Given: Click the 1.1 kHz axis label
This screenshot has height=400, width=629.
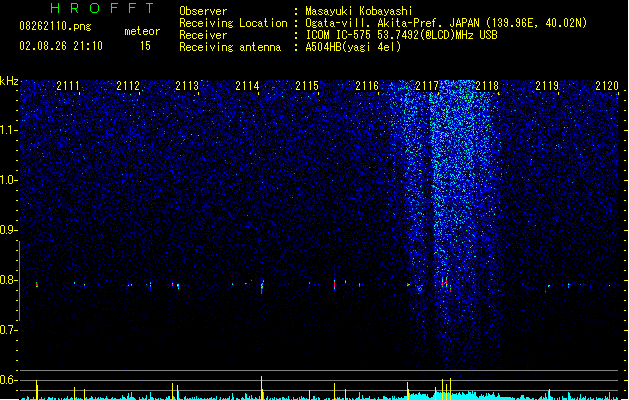Looking at the screenshot, I should point(8,130).
